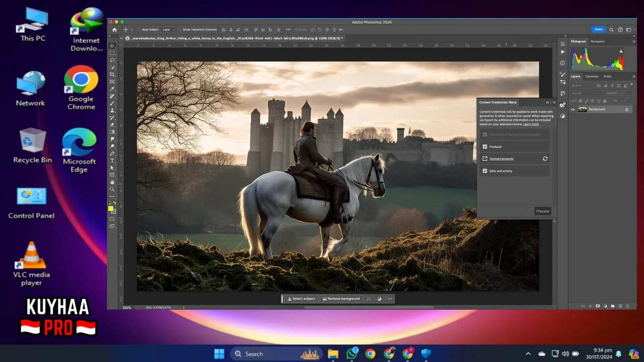Viewport: 644px width, 362px height.
Task: Open the Content Credentials dock icon
Action: (x=562, y=105)
